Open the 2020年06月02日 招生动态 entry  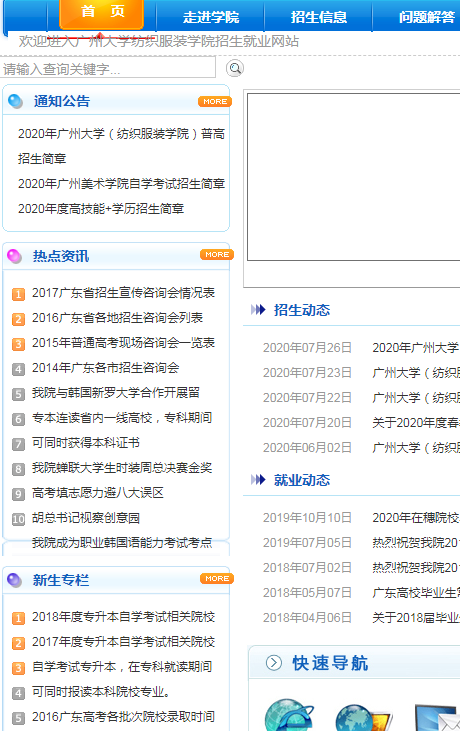pyautogui.click(x=416, y=448)
